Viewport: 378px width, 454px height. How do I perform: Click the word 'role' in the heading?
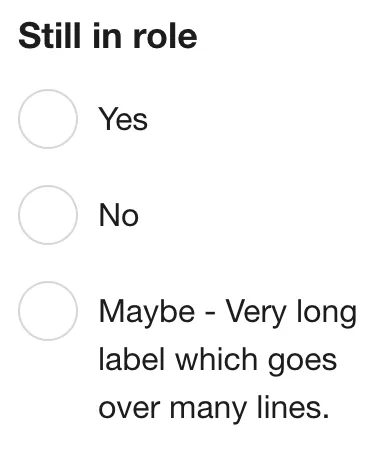tap(165, 36)
